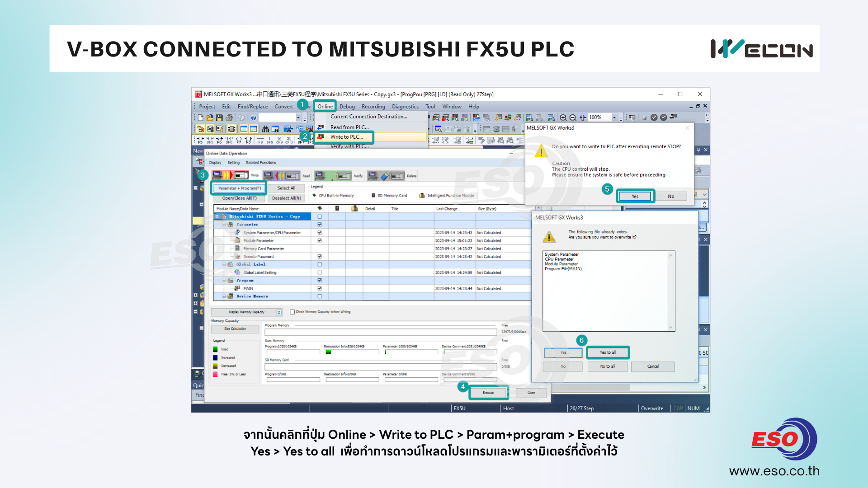Click the Restoration Info 926/1024KB usage bar
This screenshot has height=488, width=868.
pyautogui.click(x=351, y=352)
